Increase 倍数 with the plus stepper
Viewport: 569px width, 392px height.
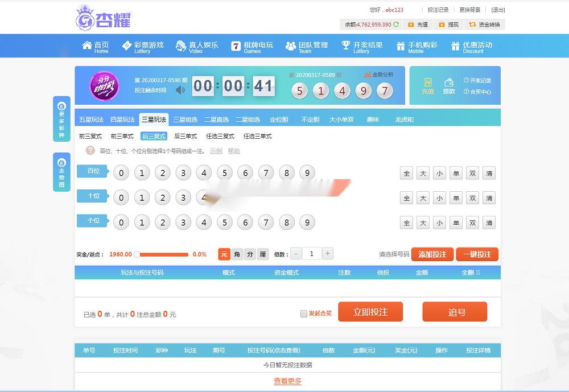[328, 253]
